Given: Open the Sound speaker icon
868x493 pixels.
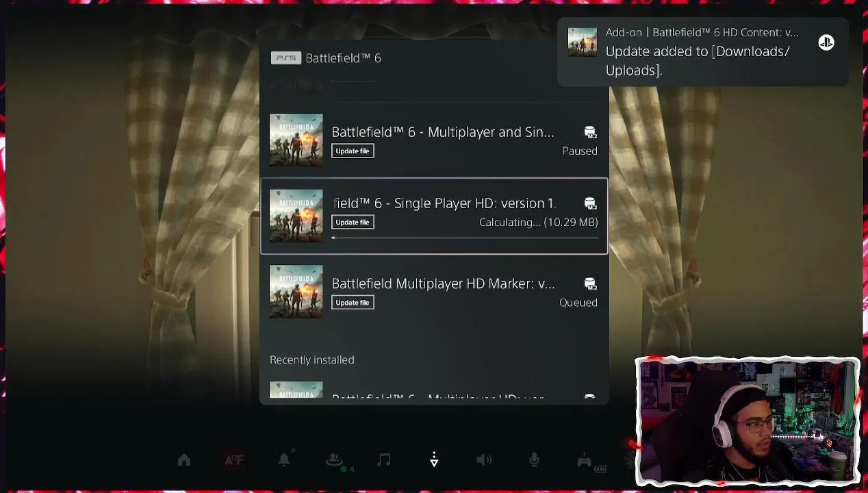Looking at the screenshot, I should click(484, 460).
